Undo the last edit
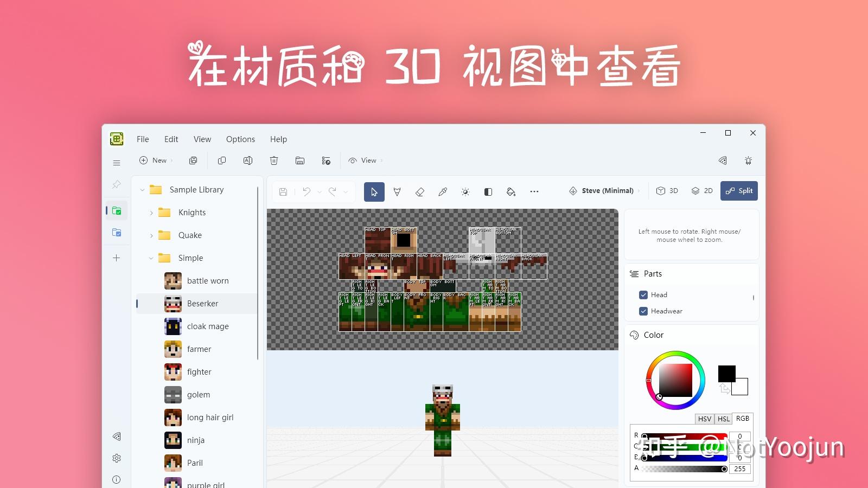 (307, 191)
